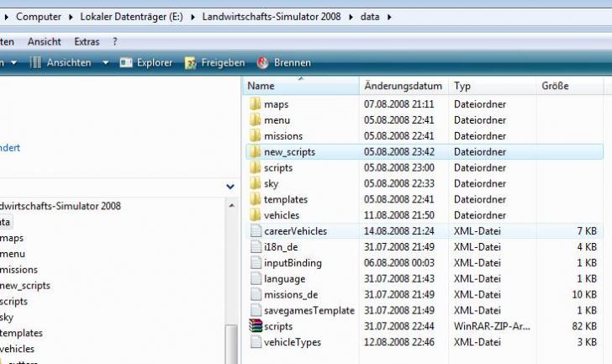The image size is (612, 364).
Task: Click Lokaler Datenträger (E:) breadcrumb
Action: click(131, 17)
